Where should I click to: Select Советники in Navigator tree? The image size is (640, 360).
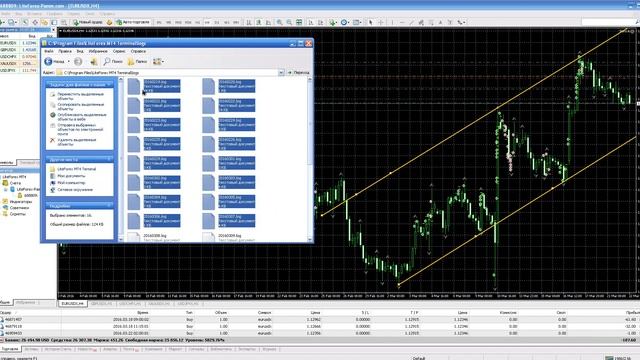pyautogui.click(x=19, y=208)
